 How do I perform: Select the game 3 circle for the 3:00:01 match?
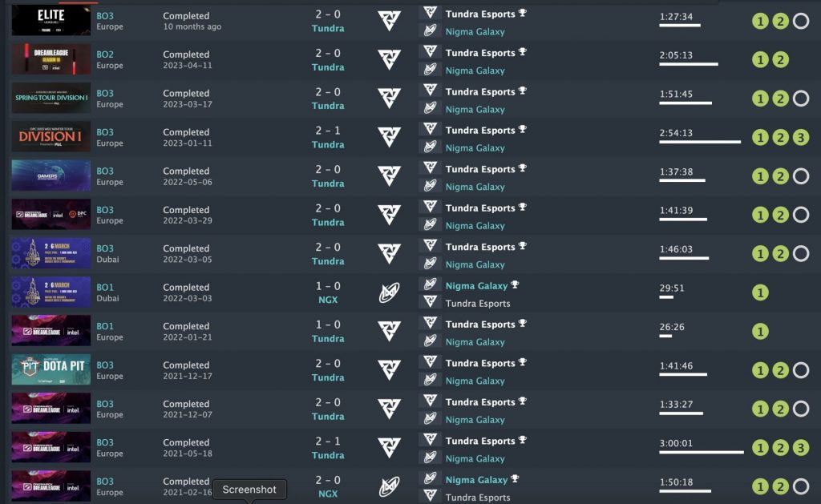[800, 448]
